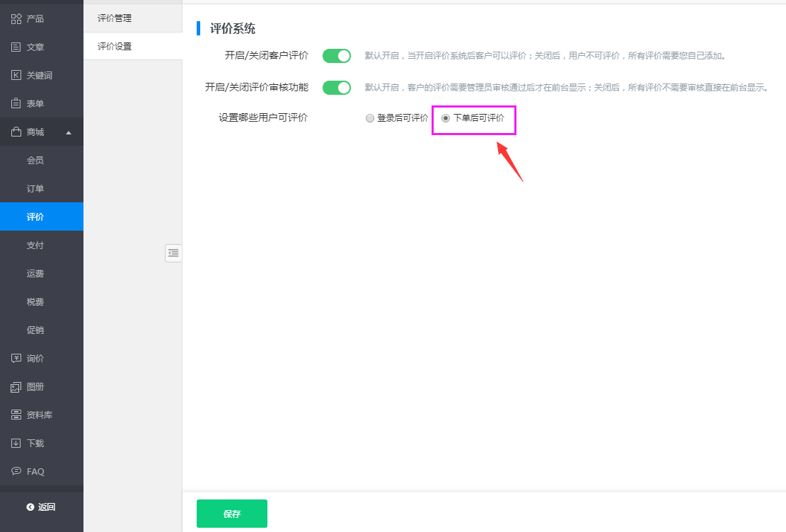Toggle the 开启/关闭评价审核功能 switch
This screenshot has height=532, width=786.
[337, 88]
